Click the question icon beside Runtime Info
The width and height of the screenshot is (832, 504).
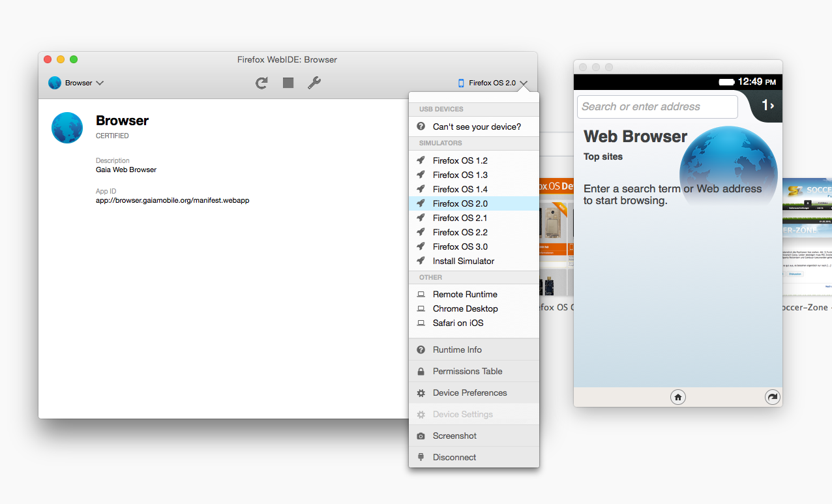click(421, 349)
